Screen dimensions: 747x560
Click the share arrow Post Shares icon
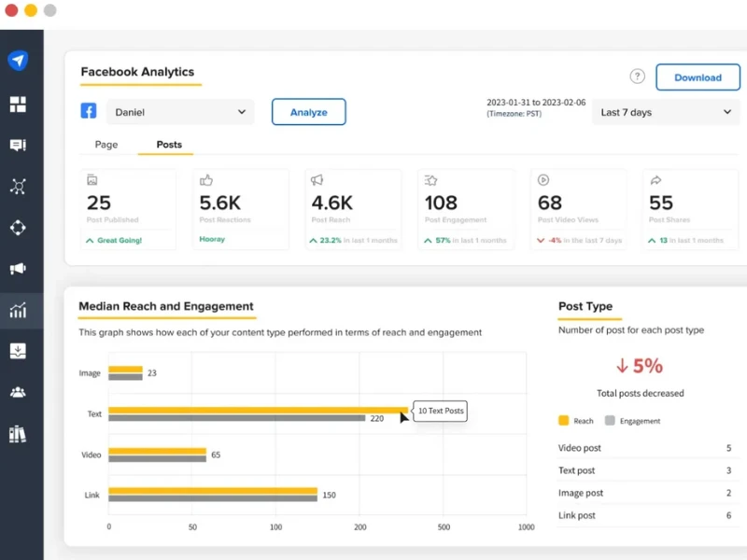tap(656, 180)
